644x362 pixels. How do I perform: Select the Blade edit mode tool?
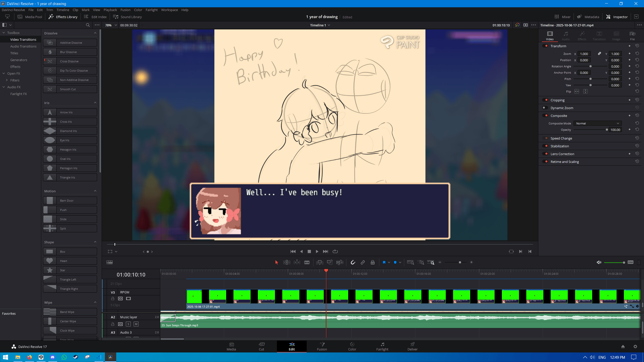click(307, 262)
